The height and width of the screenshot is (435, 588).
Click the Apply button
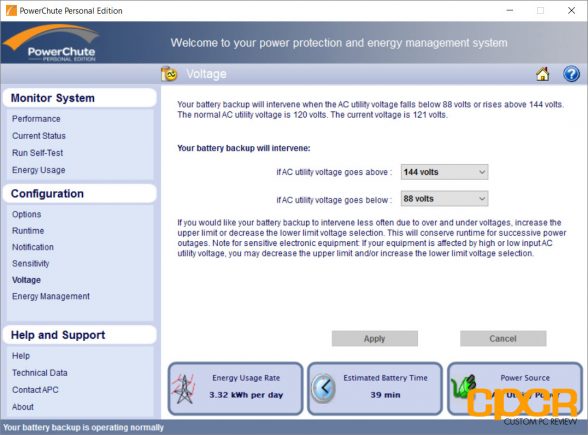point(375,339)
